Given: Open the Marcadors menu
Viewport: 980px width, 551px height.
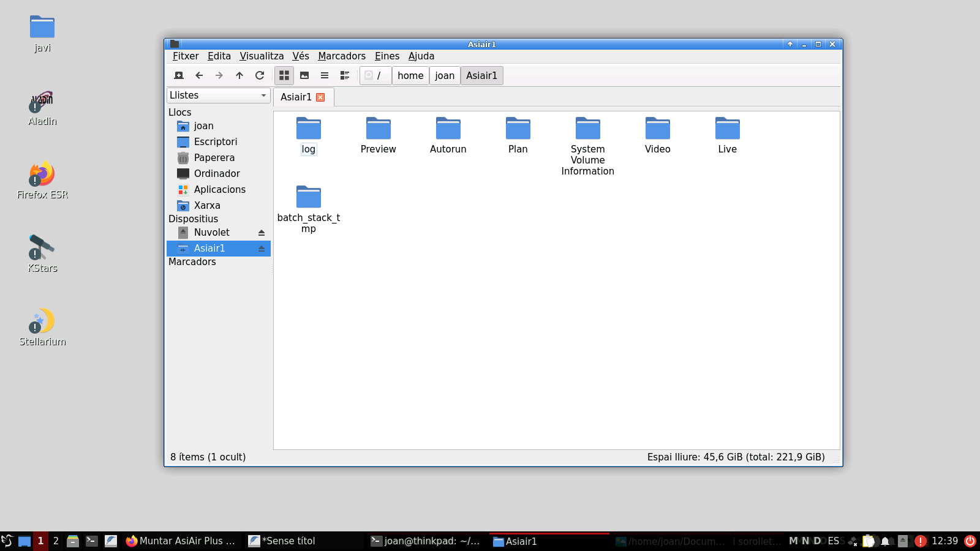Looking at the screenshot, I should click(x=341, y=56).
